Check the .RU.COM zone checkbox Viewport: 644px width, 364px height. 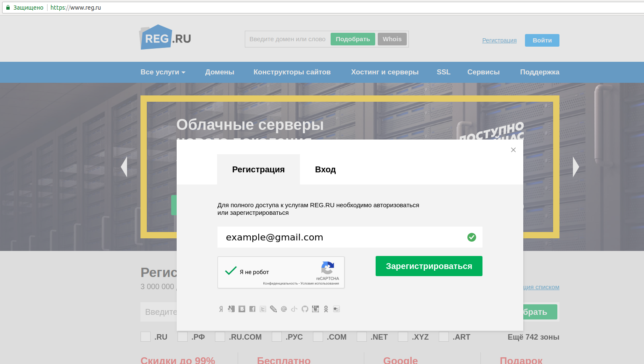click(x=220, y=337)
